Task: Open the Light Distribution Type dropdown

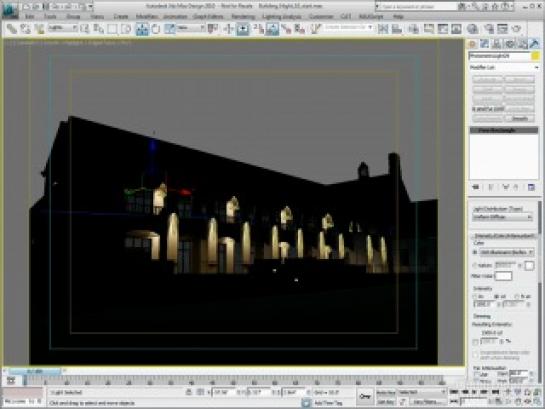Action: tap(503, 217)
